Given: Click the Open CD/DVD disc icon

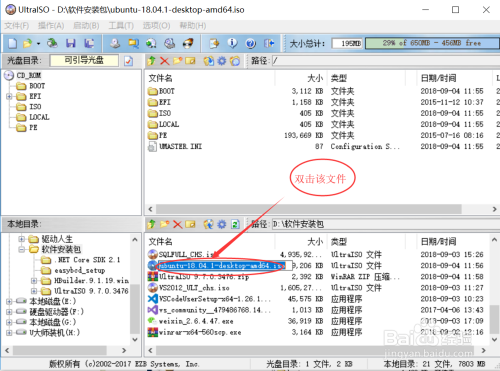Looking at the screenshot, I should click(52, 43).
